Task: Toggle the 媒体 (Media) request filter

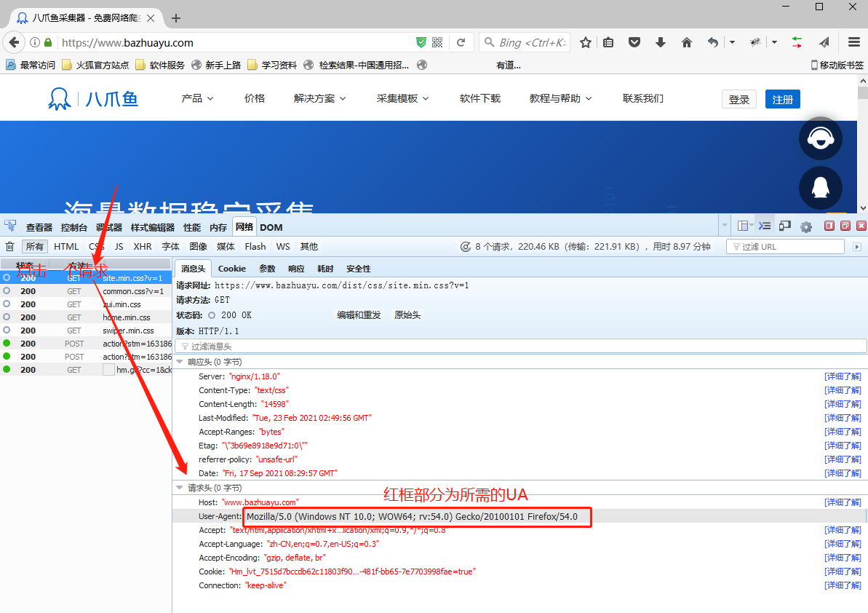Action: tap(226, 247)
